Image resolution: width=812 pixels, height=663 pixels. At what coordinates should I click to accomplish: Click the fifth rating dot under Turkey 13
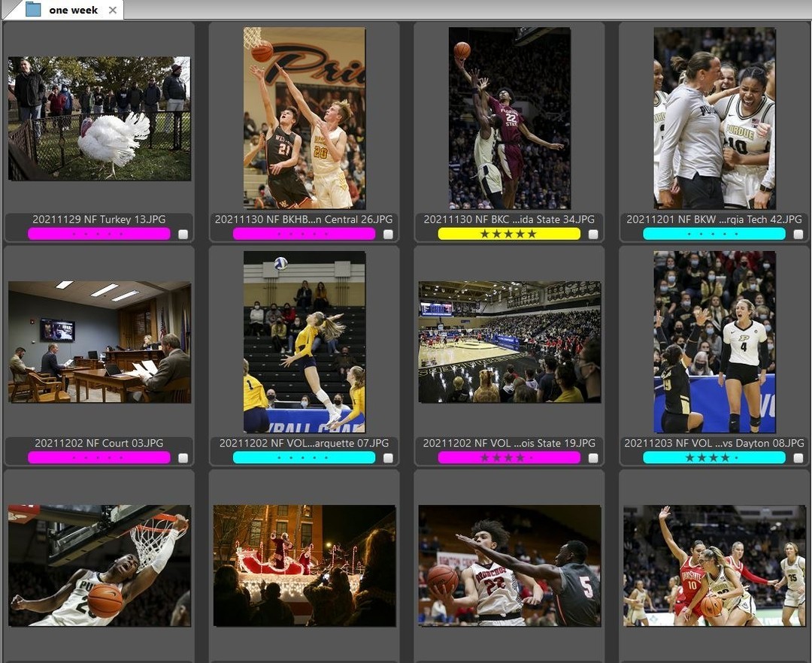pyautogui.click(x=122, y=234)
